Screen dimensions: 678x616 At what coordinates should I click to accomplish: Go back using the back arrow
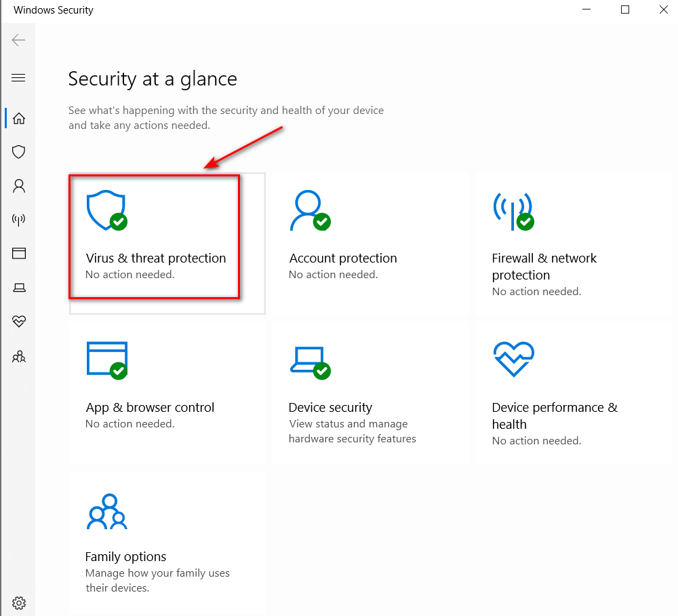click(18, 40)
